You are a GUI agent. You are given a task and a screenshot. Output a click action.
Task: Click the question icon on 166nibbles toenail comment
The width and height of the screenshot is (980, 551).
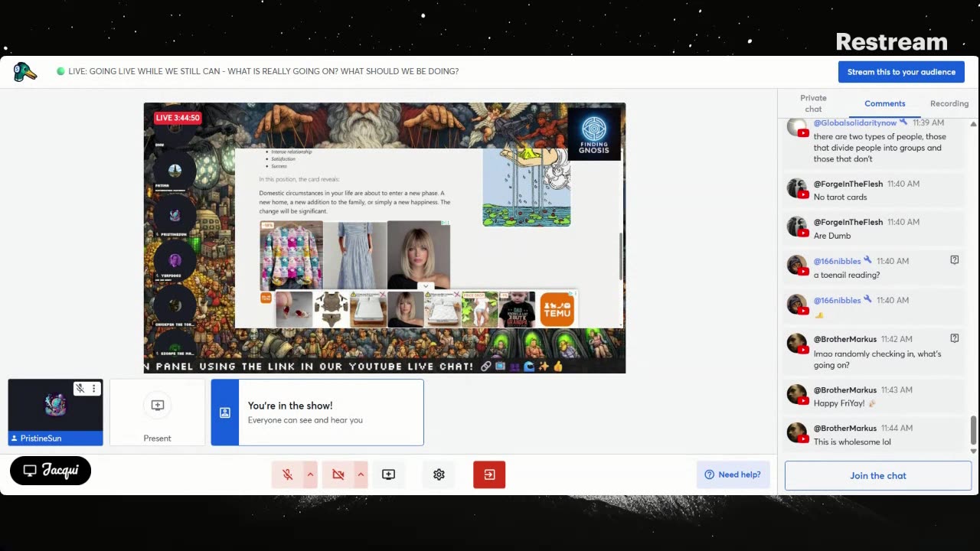pyautogui.click(x=955, y=260)
